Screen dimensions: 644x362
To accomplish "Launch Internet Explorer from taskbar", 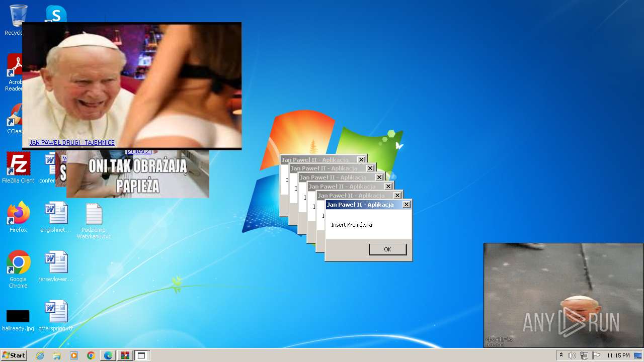I will (40, 355).
